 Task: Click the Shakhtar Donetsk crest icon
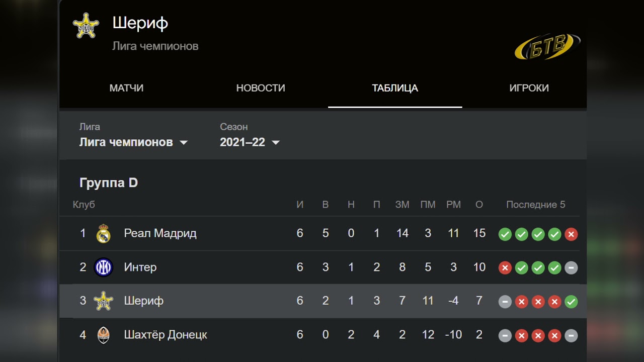coord(103,335)
